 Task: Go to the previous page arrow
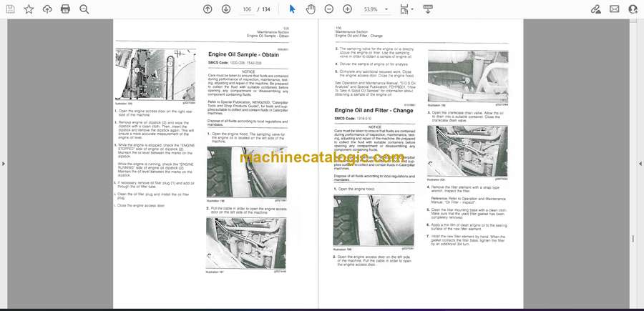(x=208, y=9)
